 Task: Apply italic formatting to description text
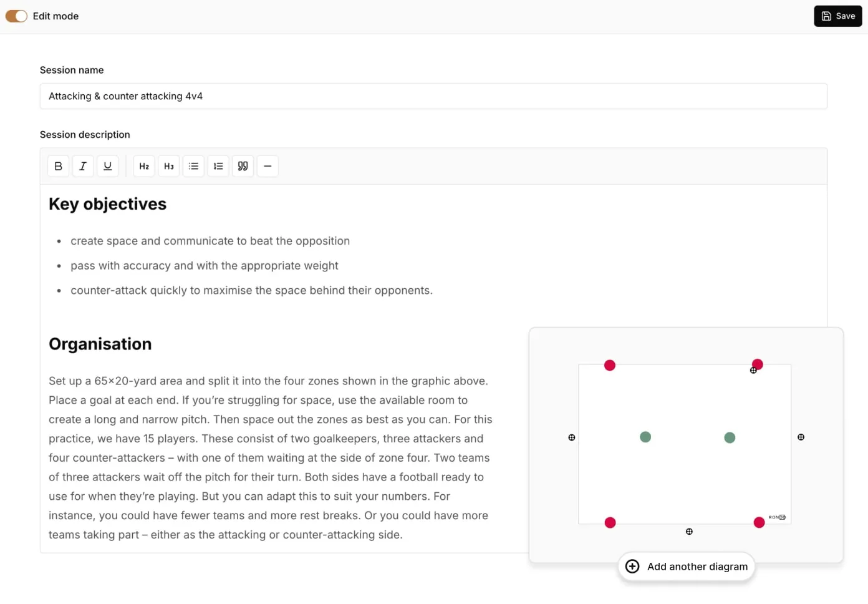click(83, 166)
